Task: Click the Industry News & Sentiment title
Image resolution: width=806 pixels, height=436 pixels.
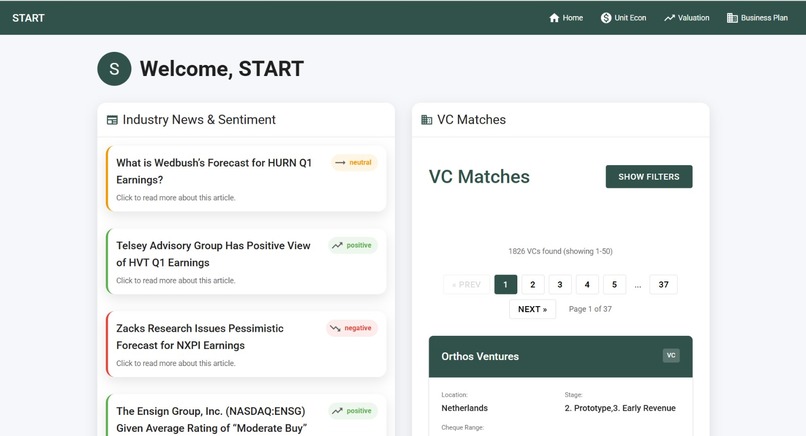Action: [199, 120]
